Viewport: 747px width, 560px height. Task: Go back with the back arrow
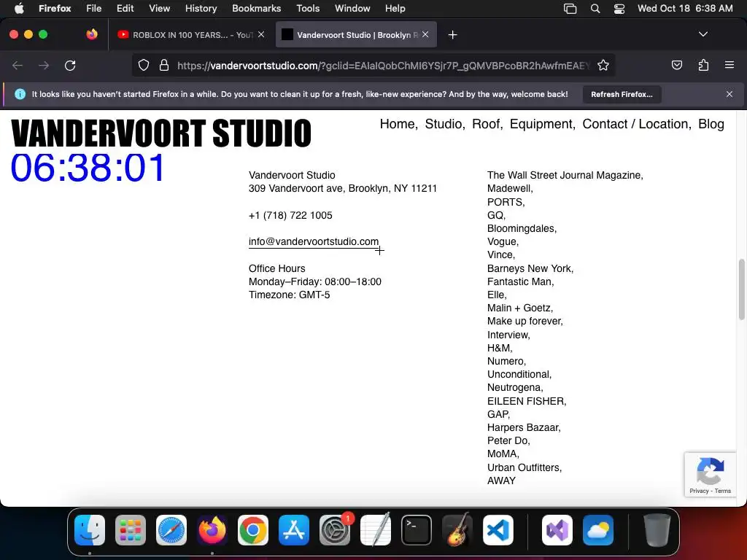18,65
